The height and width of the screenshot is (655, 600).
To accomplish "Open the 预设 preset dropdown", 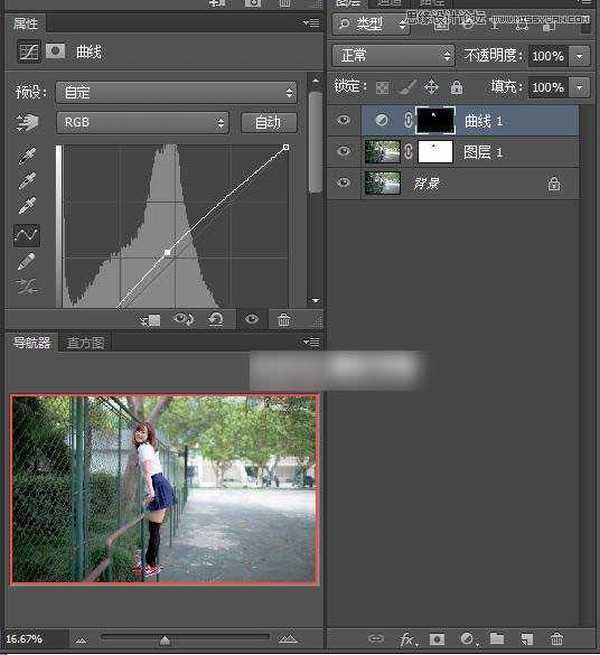I will pos(176,92).
